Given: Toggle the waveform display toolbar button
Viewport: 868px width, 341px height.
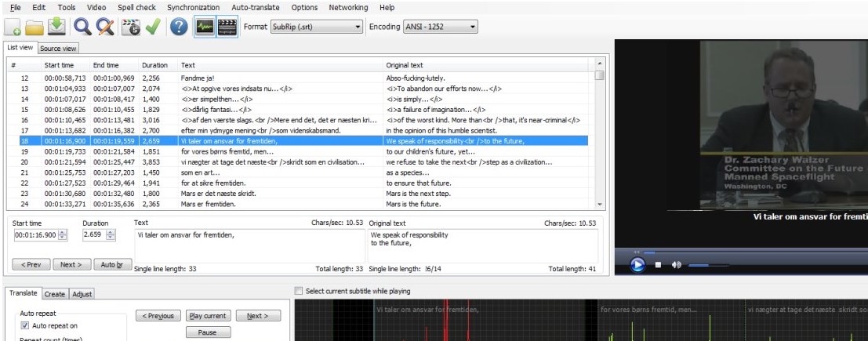Looking at the screenshot, I should 205,27.
